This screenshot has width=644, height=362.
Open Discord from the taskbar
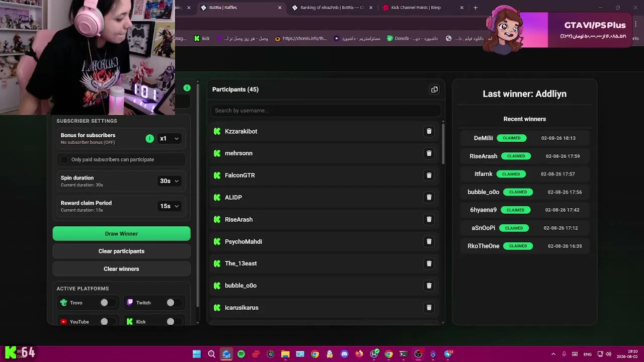(344, 354)
